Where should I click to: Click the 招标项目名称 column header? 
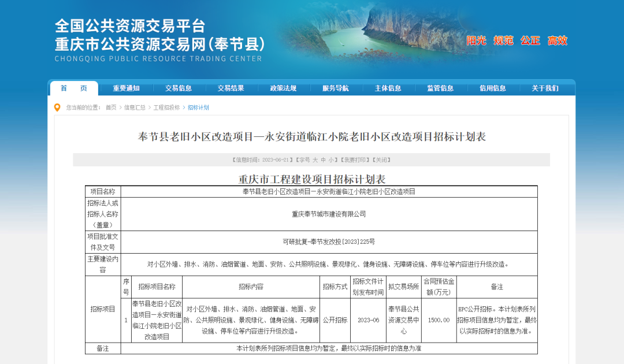point(157,287)
